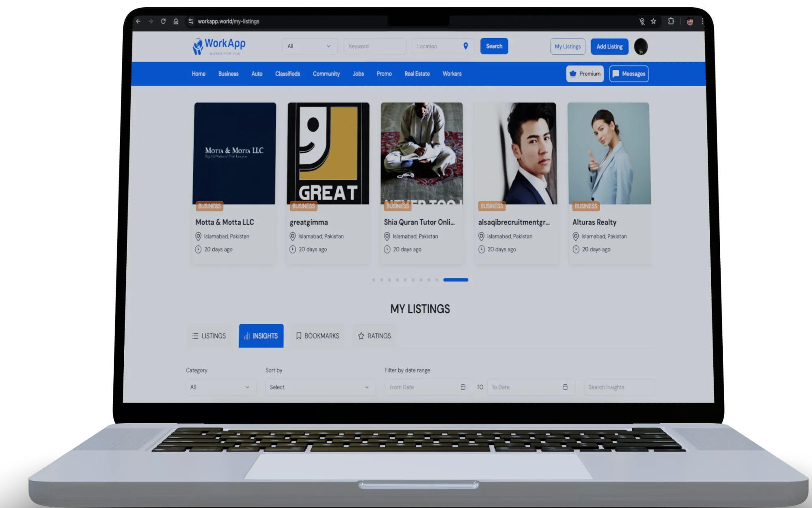The width and height of the screenshot is (812, 508).
Task: Expand the All category search dropdown
Action: [x=310, y=46]
